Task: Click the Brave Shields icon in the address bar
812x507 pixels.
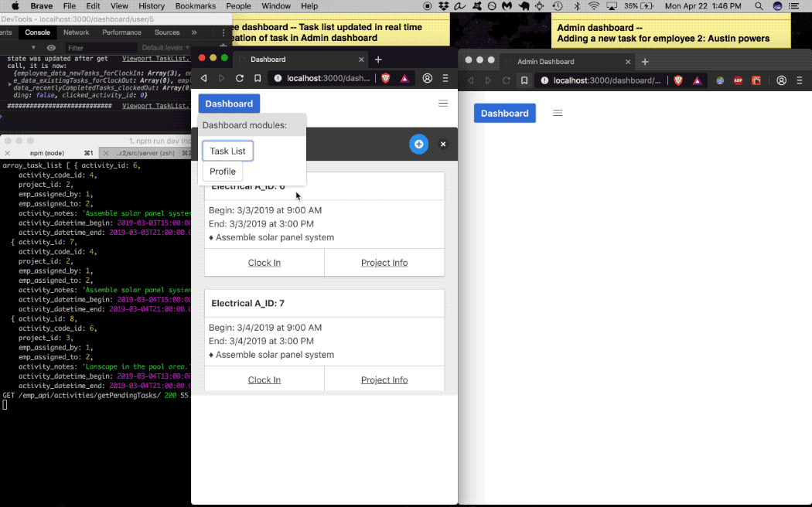Action: (x=386, y=80)
